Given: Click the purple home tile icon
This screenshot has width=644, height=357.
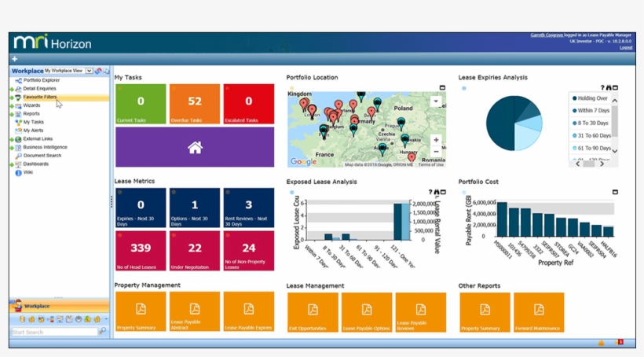Looking at the screenshot, I should [195, 147].
